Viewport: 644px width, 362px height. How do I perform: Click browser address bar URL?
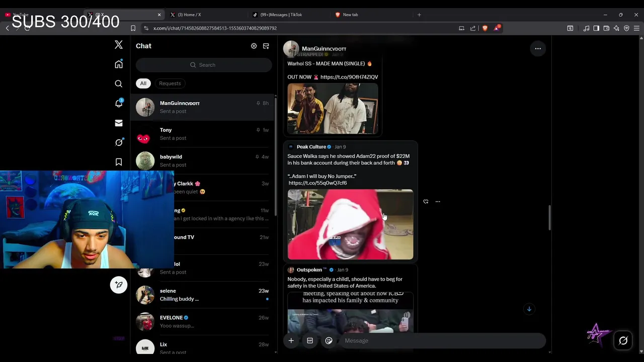[215, 28]
